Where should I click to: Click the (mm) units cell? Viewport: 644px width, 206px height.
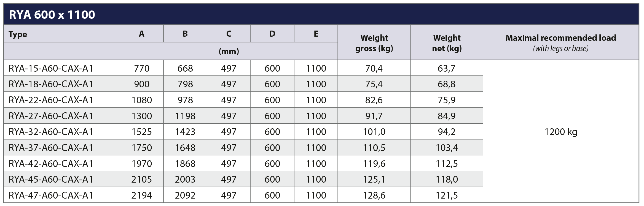point(229,51)
